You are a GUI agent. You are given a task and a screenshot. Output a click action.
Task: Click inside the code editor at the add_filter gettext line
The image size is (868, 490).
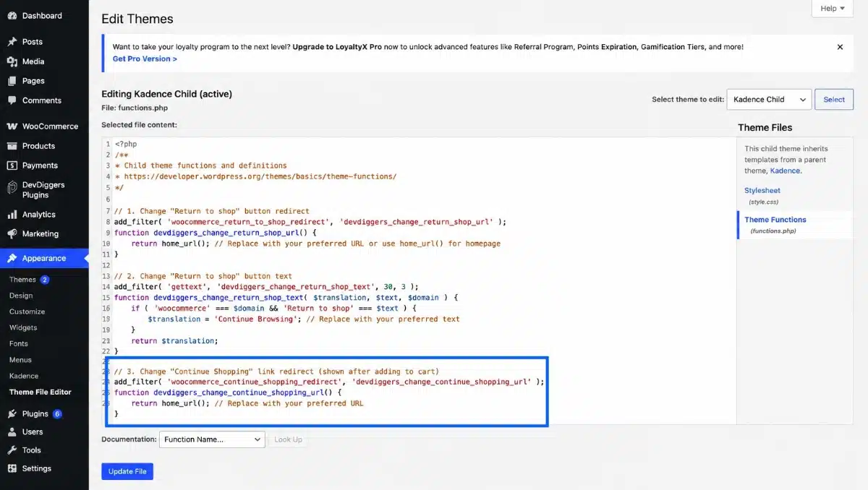coord(266,286)
